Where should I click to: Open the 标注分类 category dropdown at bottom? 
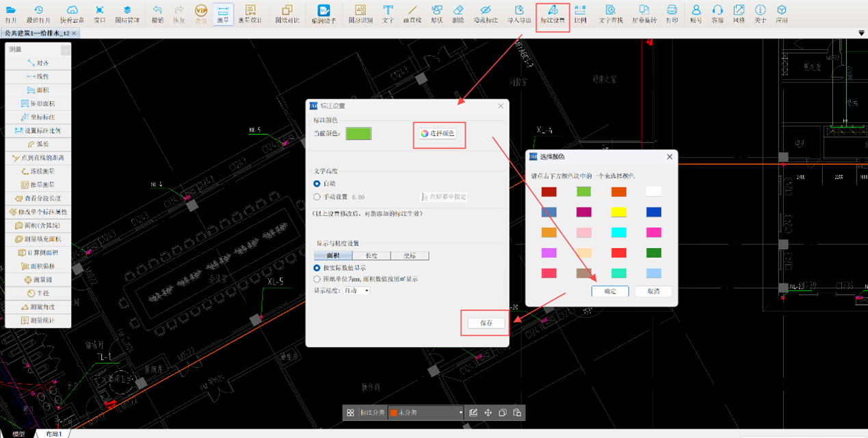[426, 413]
